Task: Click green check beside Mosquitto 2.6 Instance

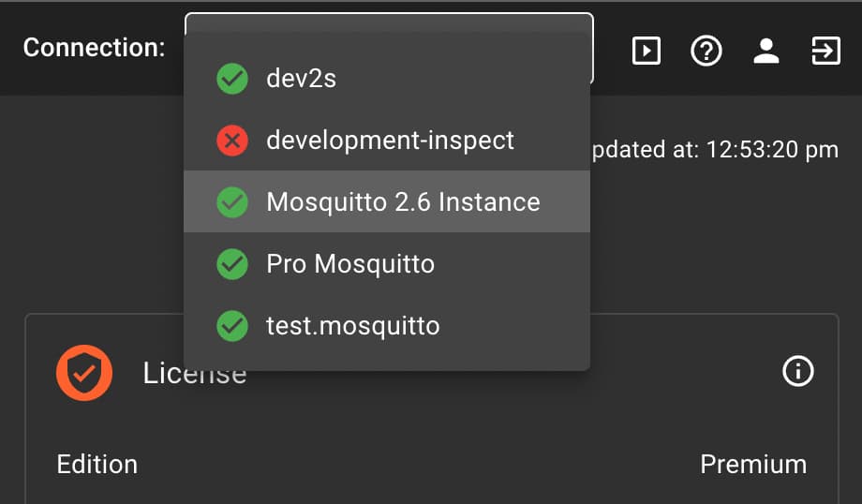Action: click(x=232, y=202)
